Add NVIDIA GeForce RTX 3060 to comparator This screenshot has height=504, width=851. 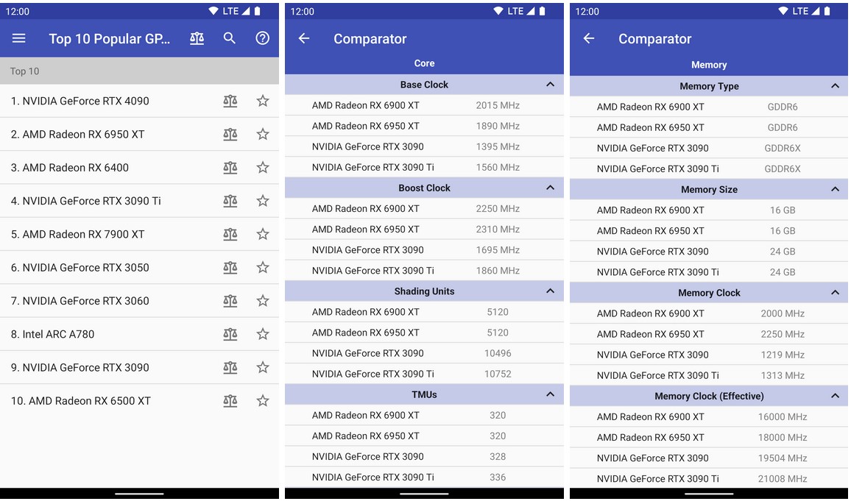point(230,301)
